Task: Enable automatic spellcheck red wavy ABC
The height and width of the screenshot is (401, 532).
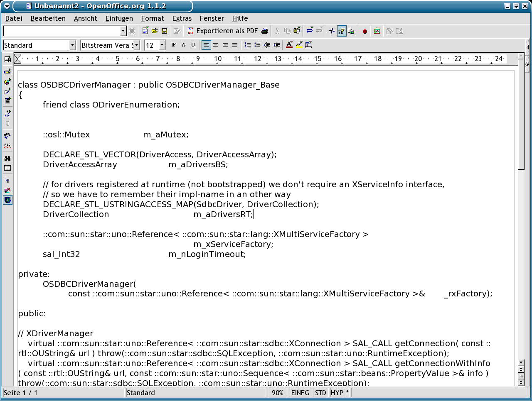Action: [x=7, y=146]
